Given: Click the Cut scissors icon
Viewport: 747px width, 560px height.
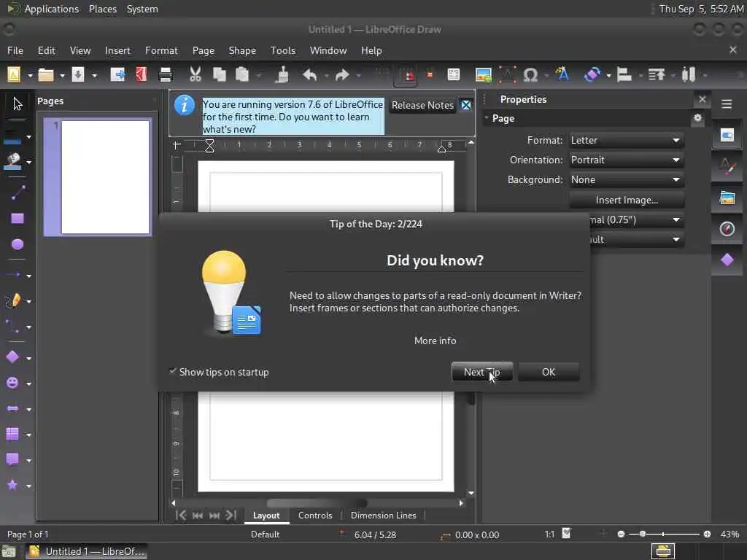Looking at the screenshot, I should tap(196, 75).
